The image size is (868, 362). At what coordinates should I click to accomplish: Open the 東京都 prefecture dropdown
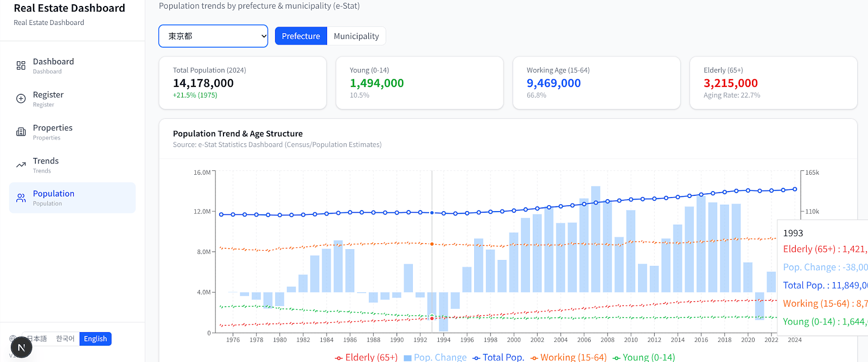(213, 36)
